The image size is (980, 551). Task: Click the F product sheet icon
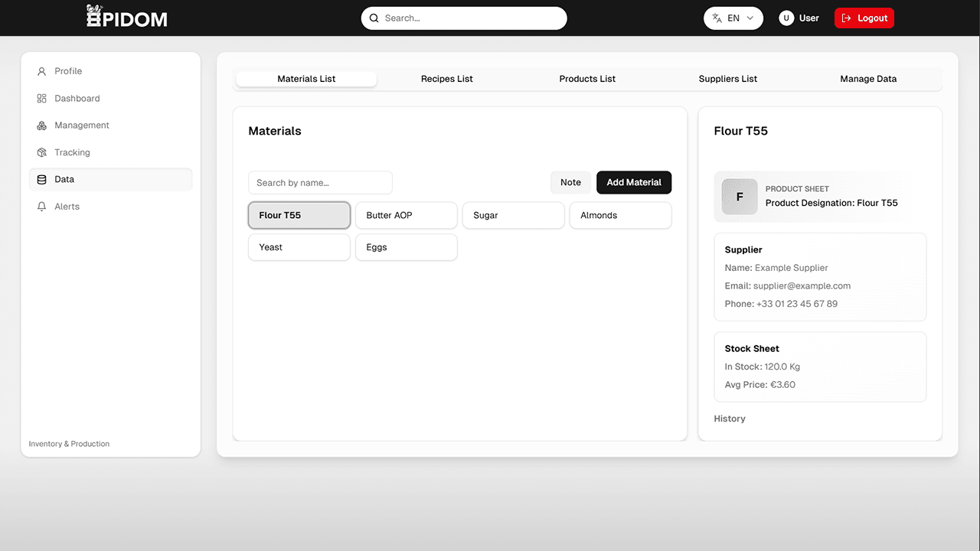click(x=739, y=197)
